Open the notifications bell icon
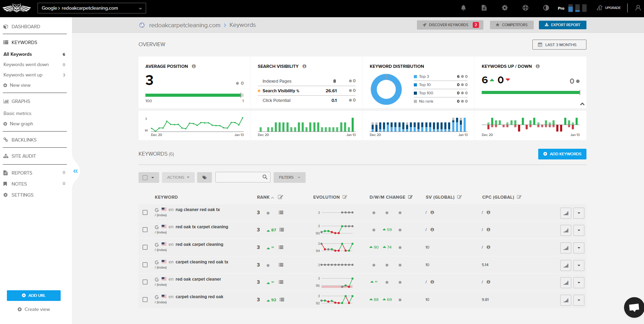 [x=463, y=8]
